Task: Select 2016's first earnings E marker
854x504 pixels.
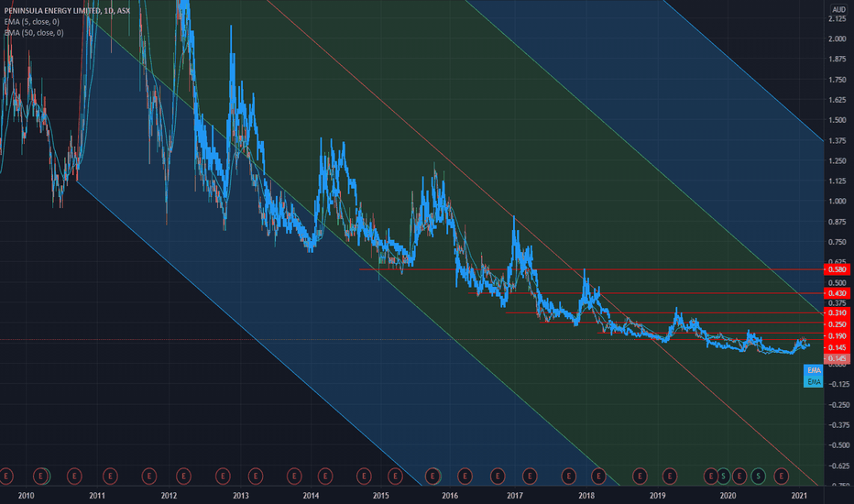Action: tap(465, 477)
